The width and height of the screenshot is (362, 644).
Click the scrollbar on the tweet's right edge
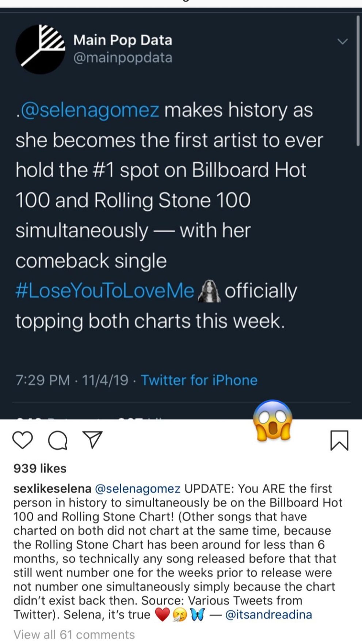pyautogui.click(x=358, y=80)
